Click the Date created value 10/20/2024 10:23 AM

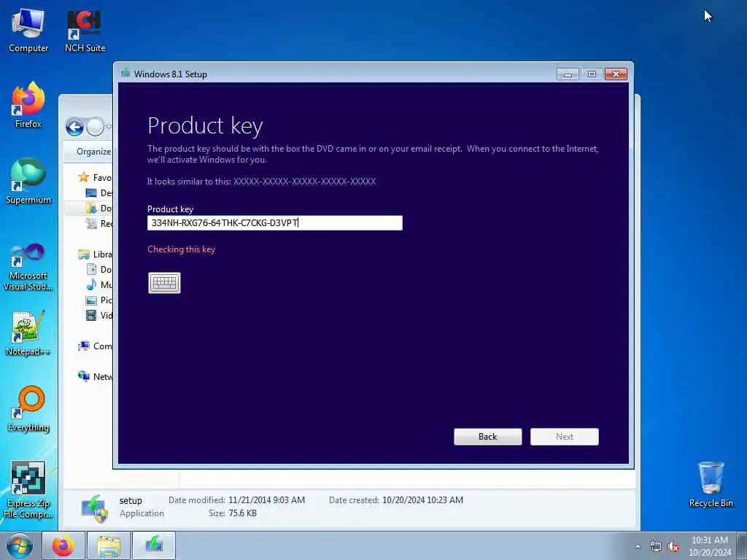click(422, 500)
